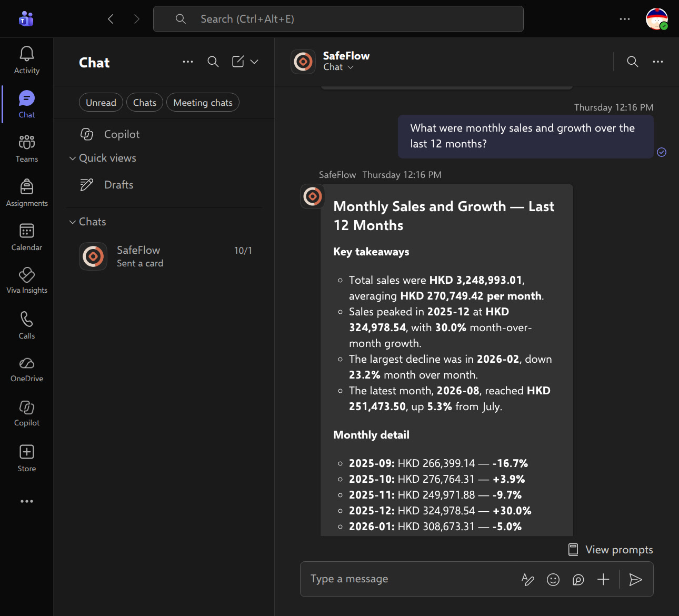This screenshot has width=679, height=616.
Task: Open the SafeFlow chat in list
Action: [164, 256]
